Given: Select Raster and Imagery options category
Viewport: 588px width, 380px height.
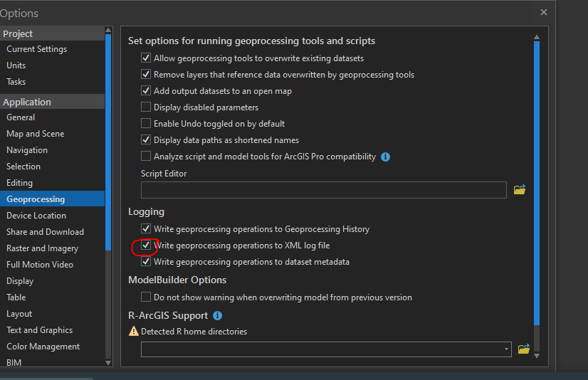Looking at the screenshot, I should 43,248.
